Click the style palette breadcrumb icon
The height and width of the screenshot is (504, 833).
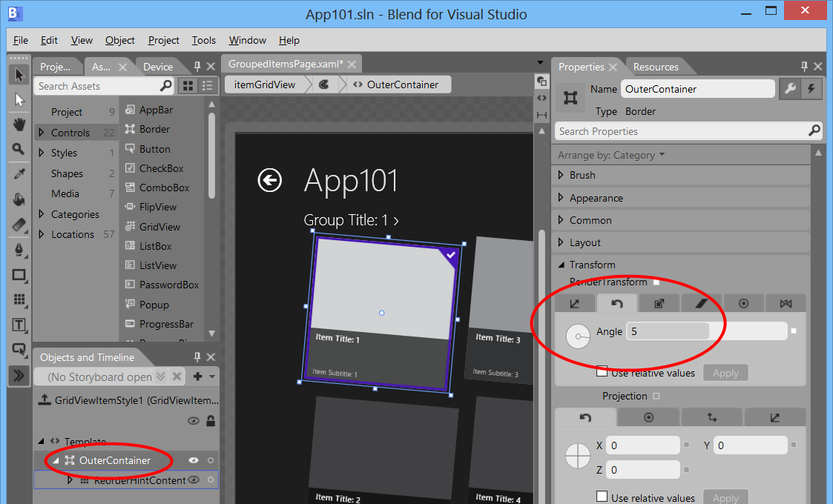[x=324, y=84]
